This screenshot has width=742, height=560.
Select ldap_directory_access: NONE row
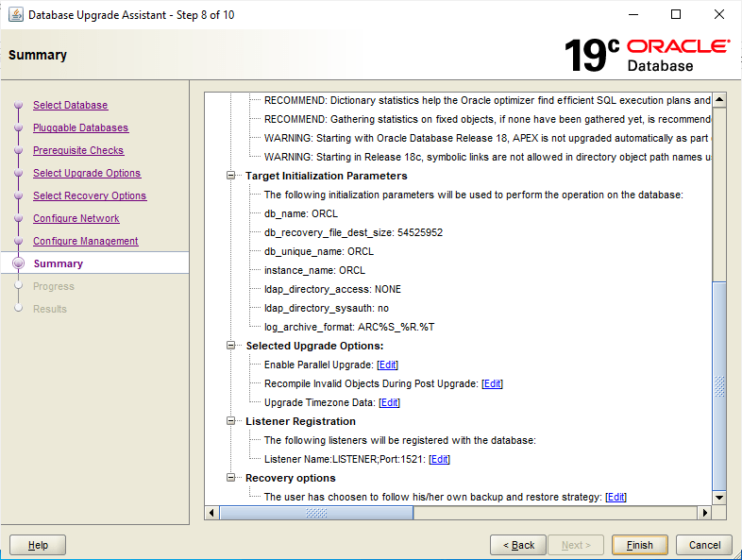[332, 289]
